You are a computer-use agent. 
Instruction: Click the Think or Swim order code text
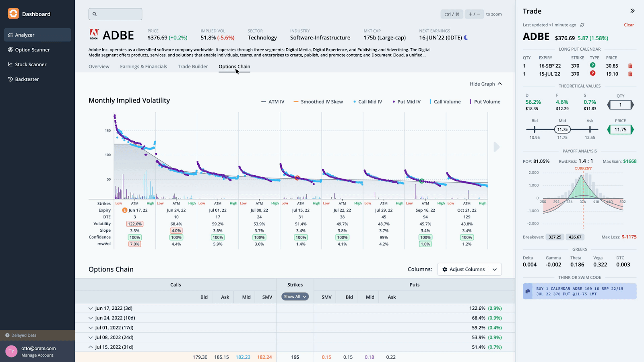580,291
